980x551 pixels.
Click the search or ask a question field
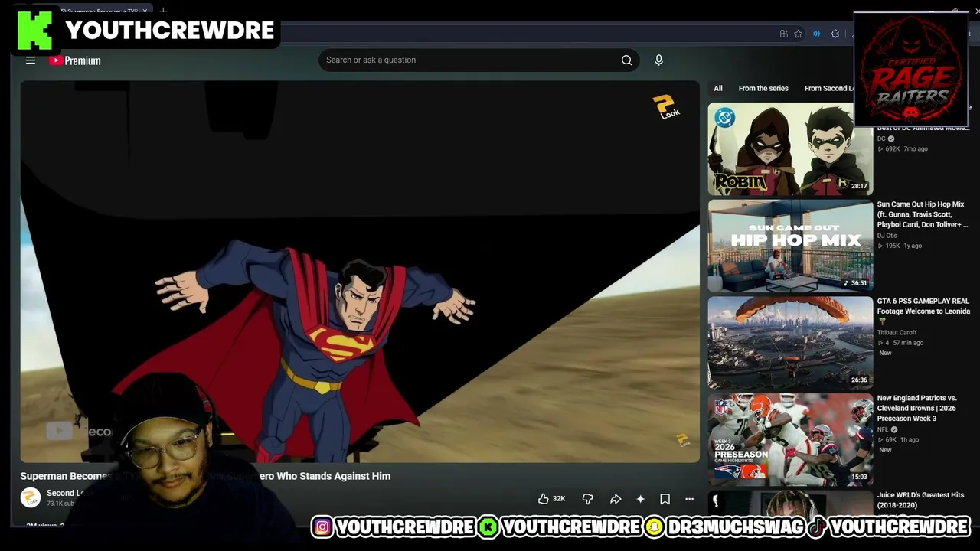(x=469, y=60)
